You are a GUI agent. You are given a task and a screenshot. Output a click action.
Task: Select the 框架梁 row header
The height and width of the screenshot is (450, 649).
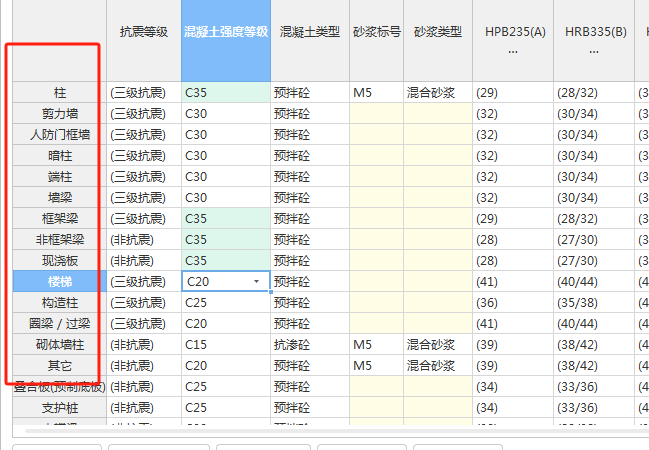tap(60, 219)
